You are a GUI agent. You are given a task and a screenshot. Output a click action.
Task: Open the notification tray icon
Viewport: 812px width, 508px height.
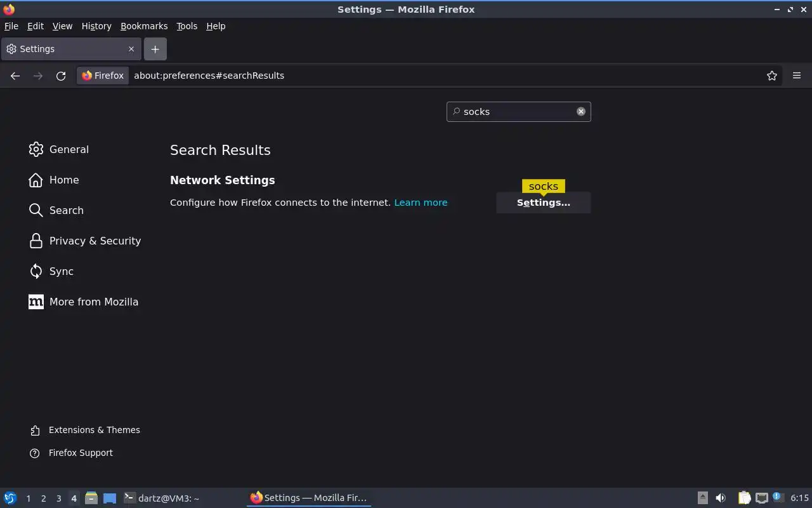point(778,497)
